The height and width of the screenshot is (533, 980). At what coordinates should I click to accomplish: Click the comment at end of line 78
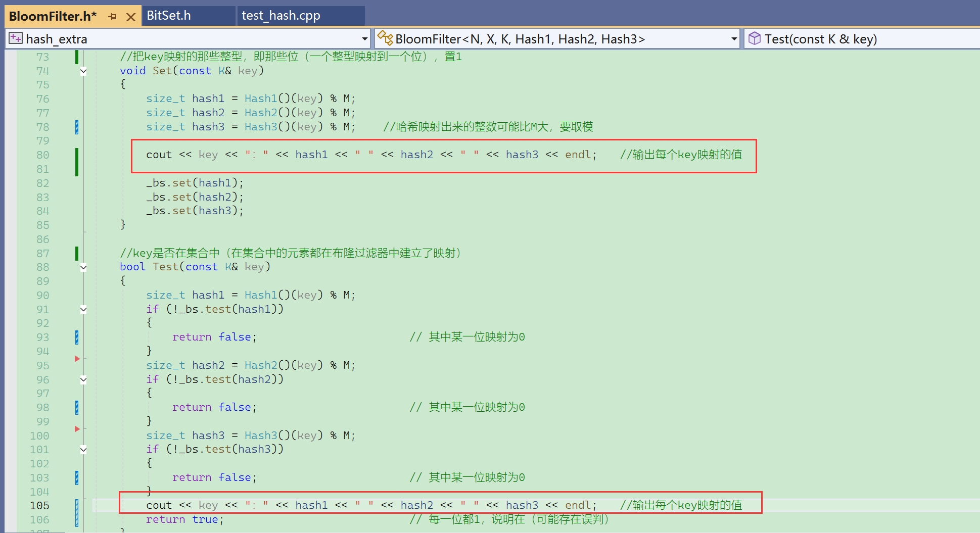(x=488, y=127)
